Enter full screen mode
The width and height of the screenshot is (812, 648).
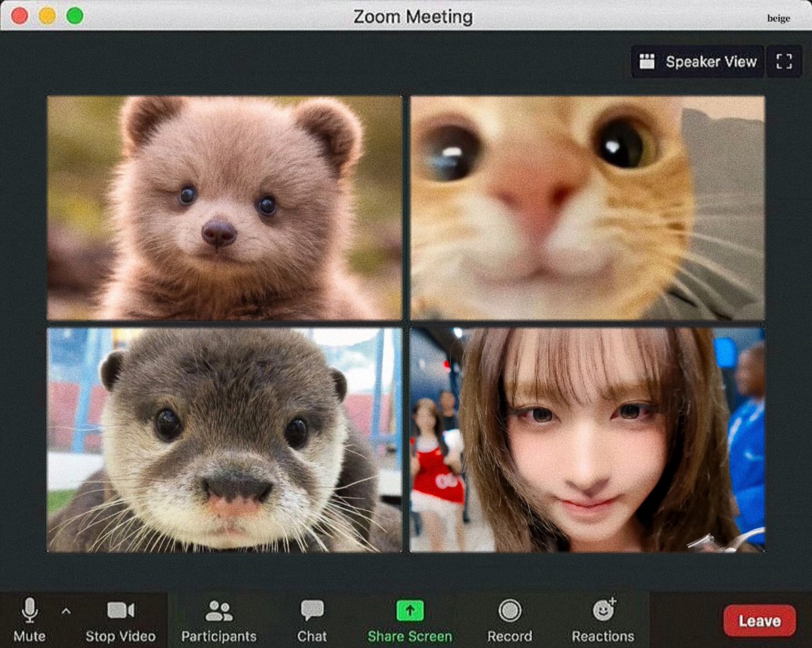(784, 62)
